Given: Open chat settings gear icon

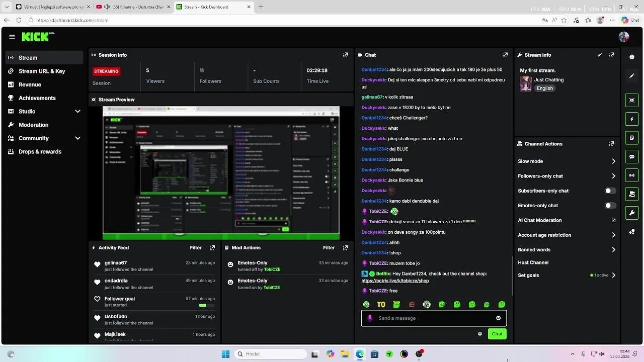Looking at the screenshot, I should pos(480,334).
